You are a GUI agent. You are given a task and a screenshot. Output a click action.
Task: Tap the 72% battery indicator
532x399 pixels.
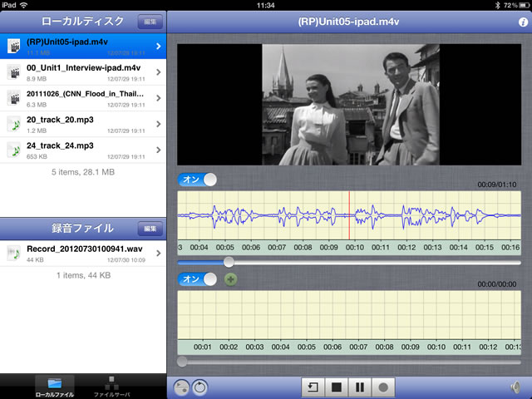point(517,5)
